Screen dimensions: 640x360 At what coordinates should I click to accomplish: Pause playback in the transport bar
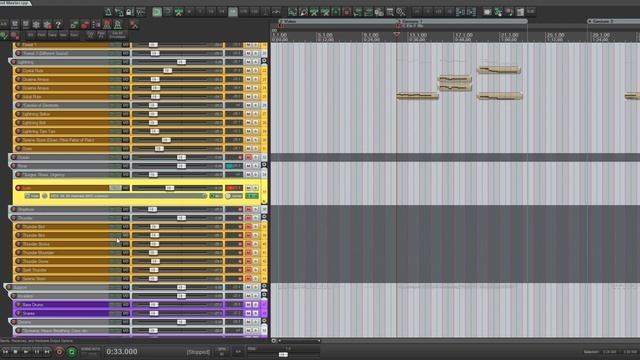coord(37,351)
